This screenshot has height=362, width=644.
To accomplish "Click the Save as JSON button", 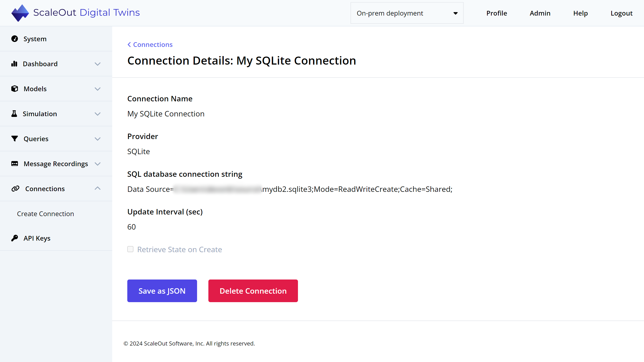I will tap(162, 291).
